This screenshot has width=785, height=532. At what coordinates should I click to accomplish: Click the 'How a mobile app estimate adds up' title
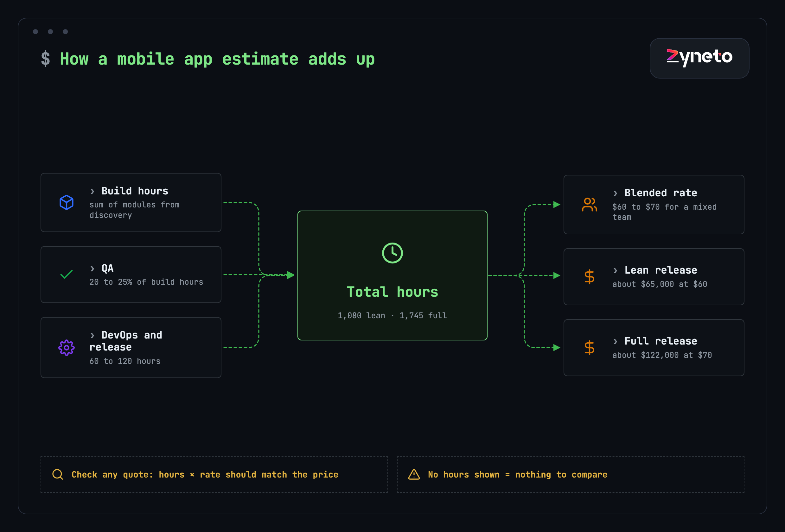217,59
